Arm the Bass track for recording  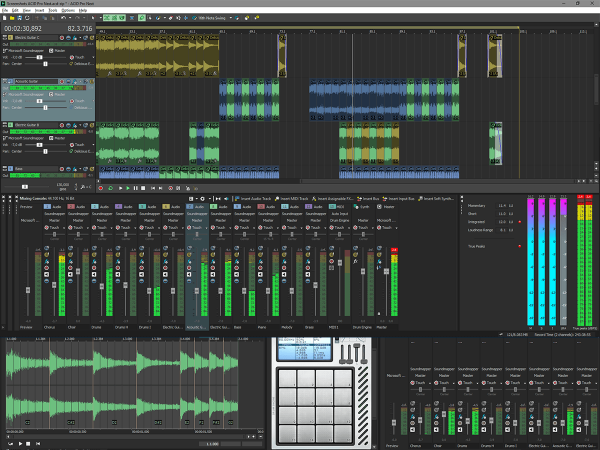(x=62, y=169)
